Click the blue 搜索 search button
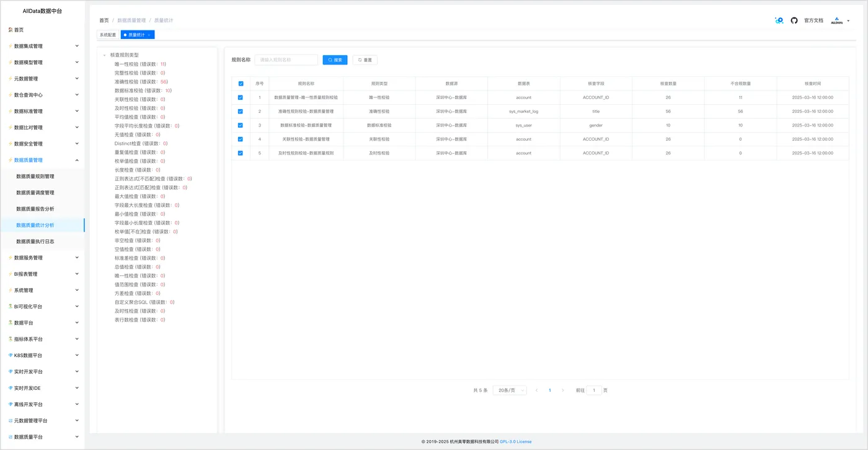The height and width of the screenshot is (450, 868). point(335,60)
